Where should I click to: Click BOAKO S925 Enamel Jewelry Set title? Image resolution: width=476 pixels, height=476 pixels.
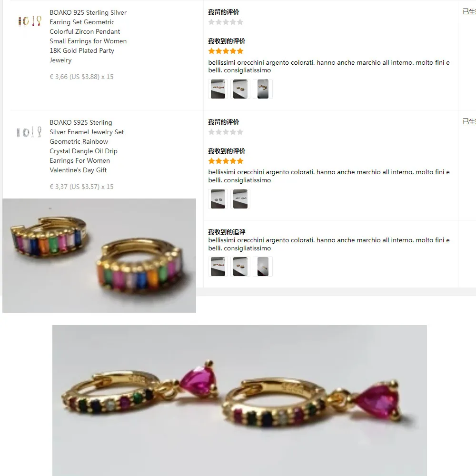[87, 146]
